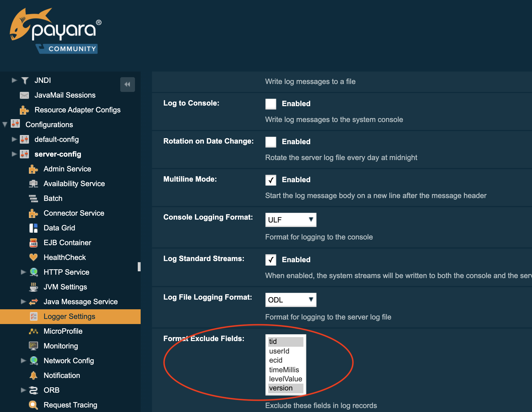Expand the HTTP Service node
The height and width of the screenshot is (412, 532).
coord(23,272)
